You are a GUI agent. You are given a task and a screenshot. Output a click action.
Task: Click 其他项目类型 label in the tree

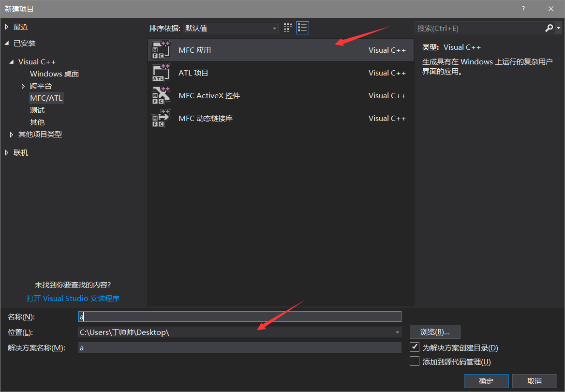40,135
